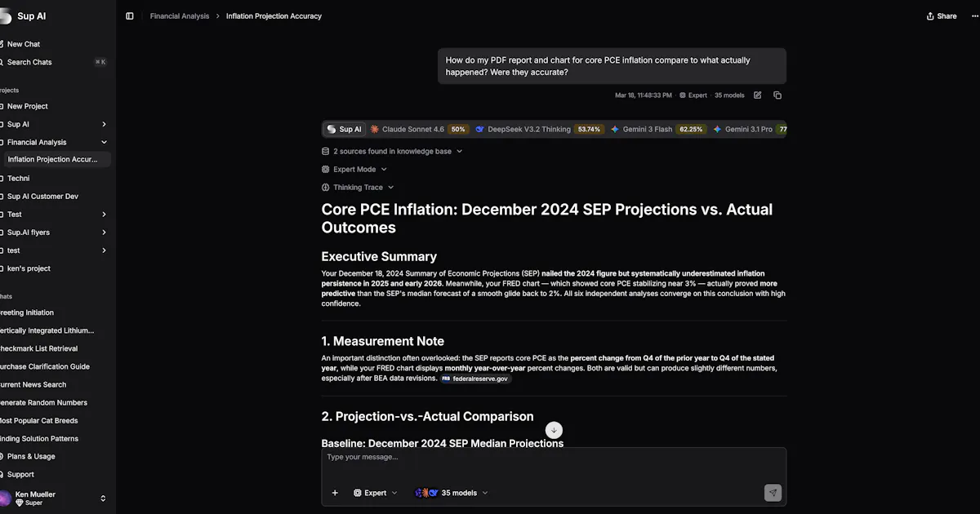Click the scroll-to-bottom arrow button

554,430
